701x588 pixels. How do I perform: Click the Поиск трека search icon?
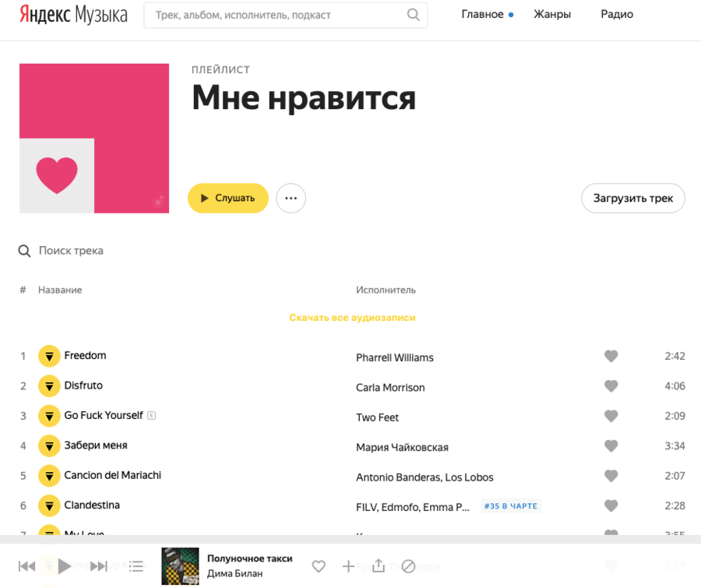pos(24,251)
